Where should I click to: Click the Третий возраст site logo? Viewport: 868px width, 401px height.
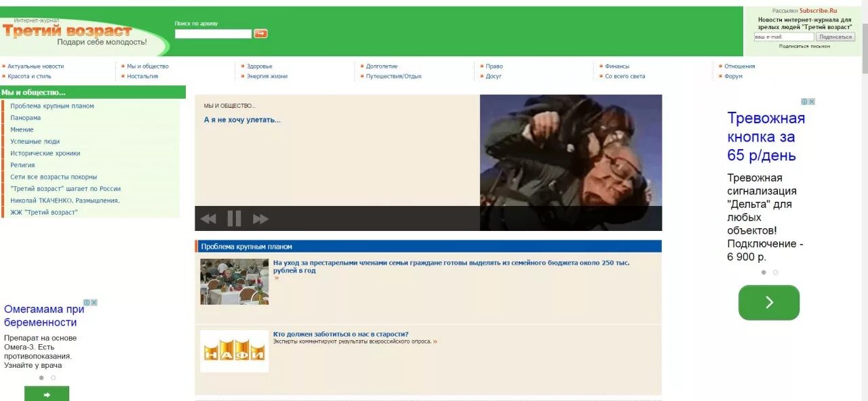pyautogui.click(x=67, y=31)
